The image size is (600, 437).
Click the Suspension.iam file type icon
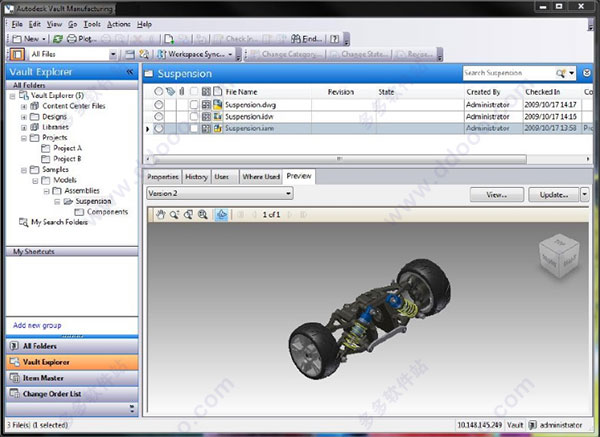[218, 128]
